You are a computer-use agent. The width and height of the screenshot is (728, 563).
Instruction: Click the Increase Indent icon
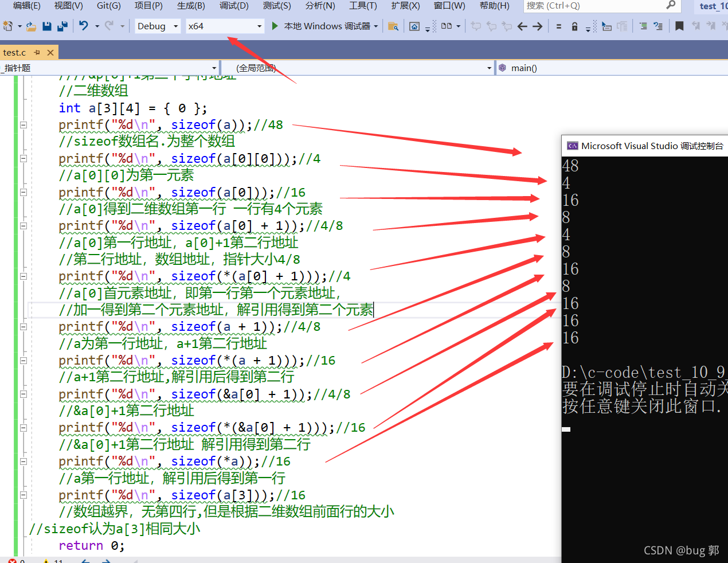pyautogui.click(x=643, y=26)
